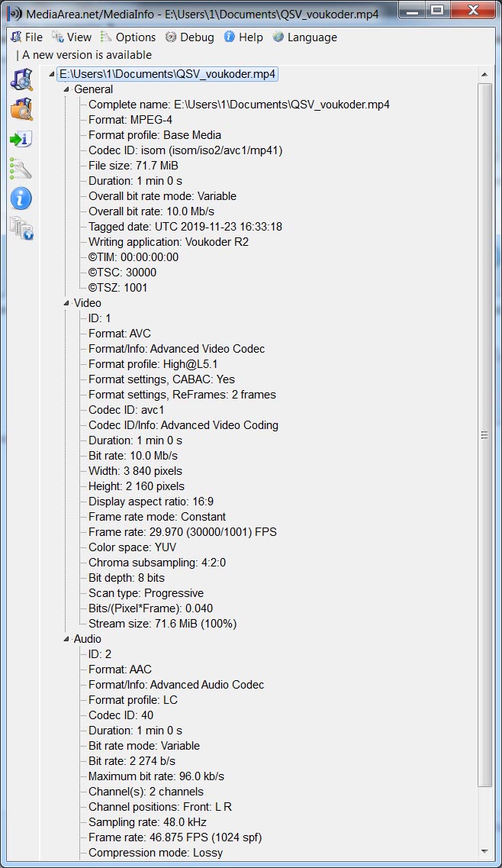Click the Open Folder sidebar icon

(x=21, y=109)
